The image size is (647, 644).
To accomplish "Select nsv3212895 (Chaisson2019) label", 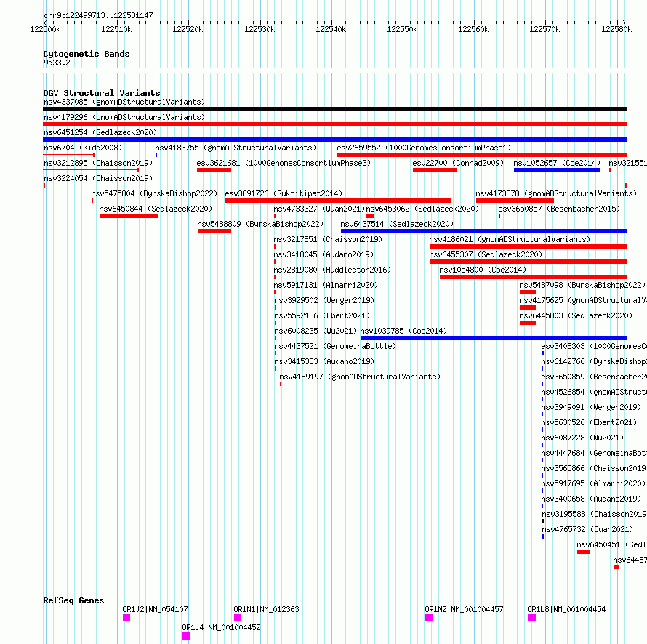I will (x=98, y=163).
